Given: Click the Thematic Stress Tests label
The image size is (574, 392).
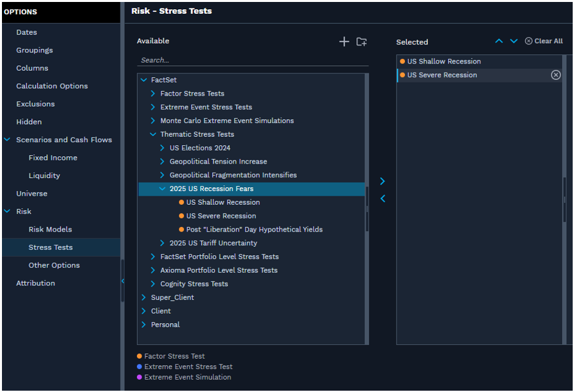Looking at the screenshot, I should tap(197, 134).
